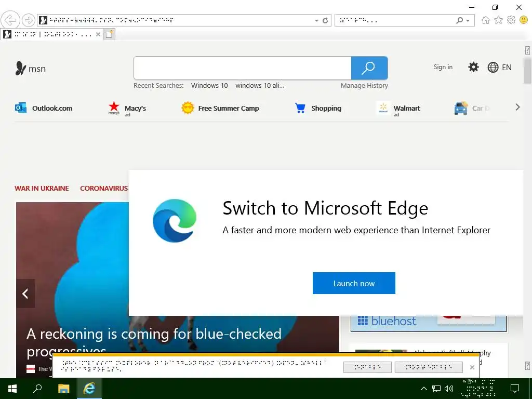
Task: Close the current MSN browser tab
Action: [98, 34]
